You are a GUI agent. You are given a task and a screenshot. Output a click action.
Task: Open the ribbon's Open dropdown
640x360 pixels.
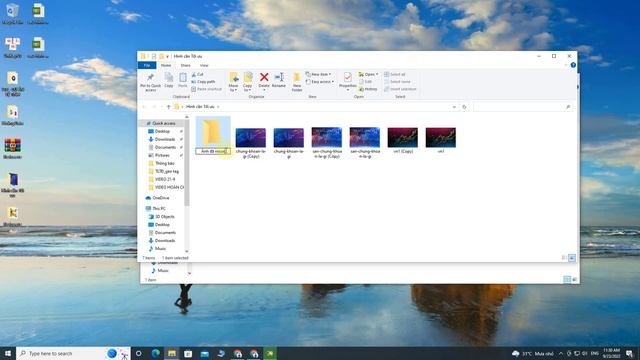pyautogui.click(x=369, y=75)
